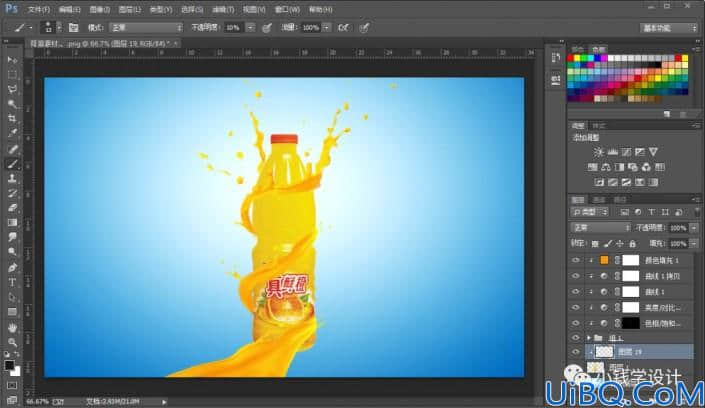The image size is (705, 408).
Task: Select the Rectangular Marquee tool
Action: [12, 74]
